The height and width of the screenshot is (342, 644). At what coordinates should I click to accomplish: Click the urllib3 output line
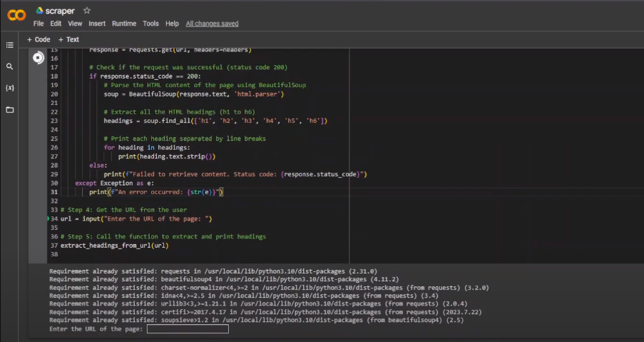pos(258,303)
